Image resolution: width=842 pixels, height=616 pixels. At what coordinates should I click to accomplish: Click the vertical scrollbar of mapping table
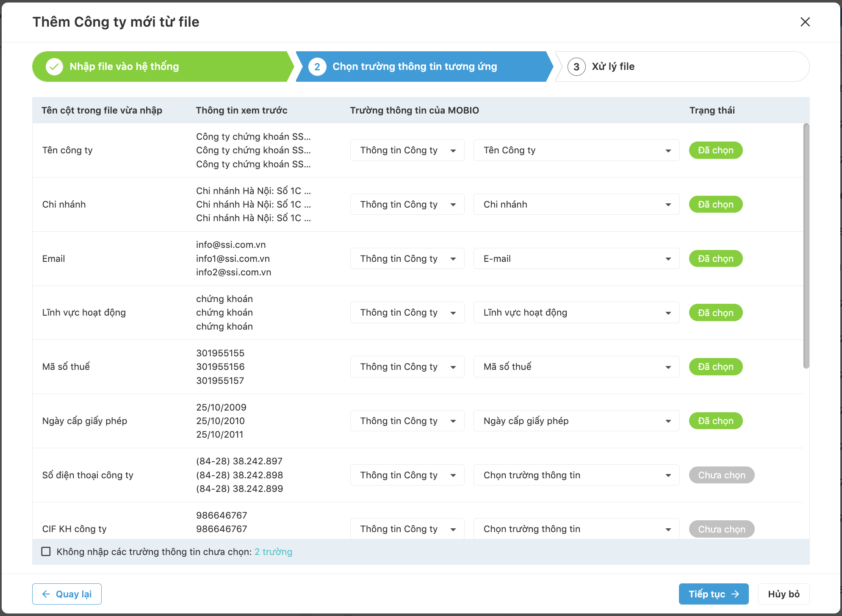[x=806, y=246]
